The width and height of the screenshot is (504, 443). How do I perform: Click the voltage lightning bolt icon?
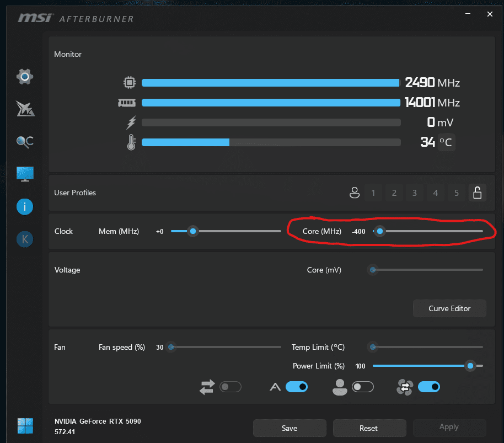[131, 122]
